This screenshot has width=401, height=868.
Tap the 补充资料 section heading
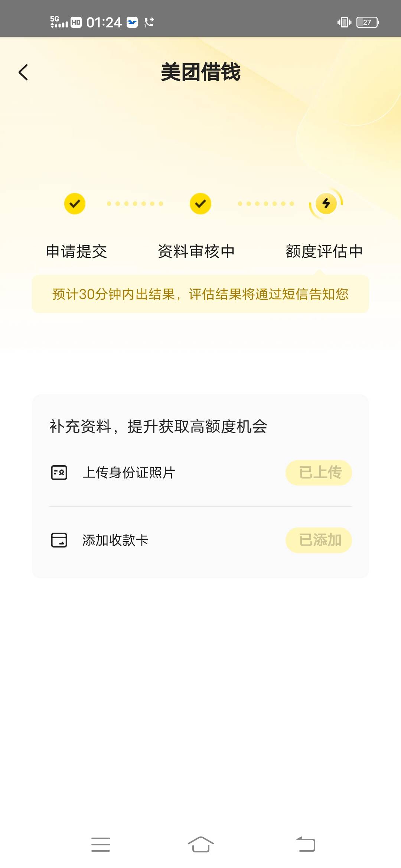(159, 427)
